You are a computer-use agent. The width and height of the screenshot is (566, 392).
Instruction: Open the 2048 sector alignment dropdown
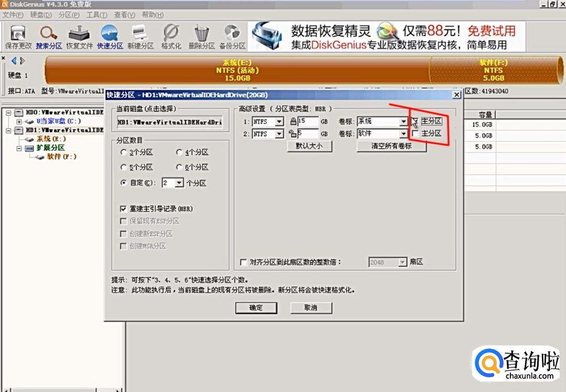coord(402,263)
